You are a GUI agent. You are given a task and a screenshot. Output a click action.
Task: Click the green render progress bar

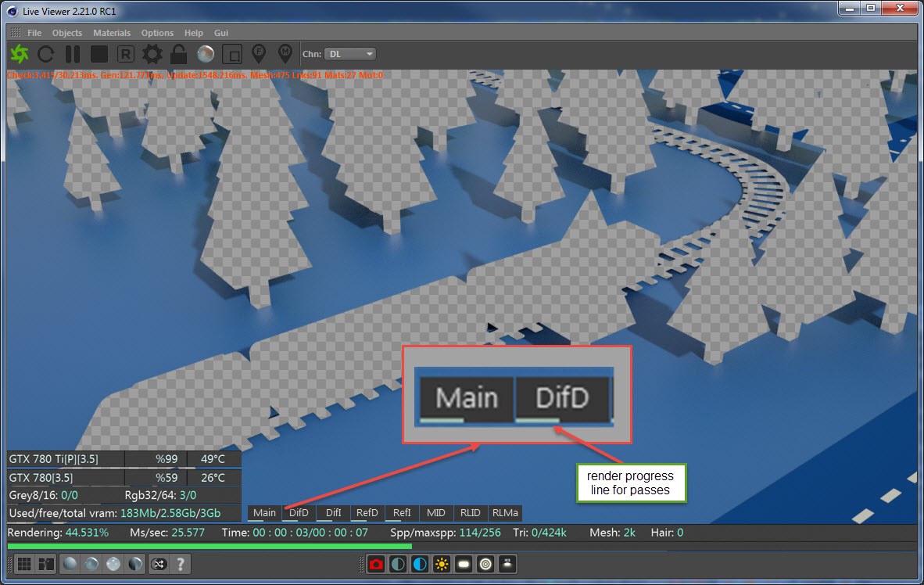210,547
